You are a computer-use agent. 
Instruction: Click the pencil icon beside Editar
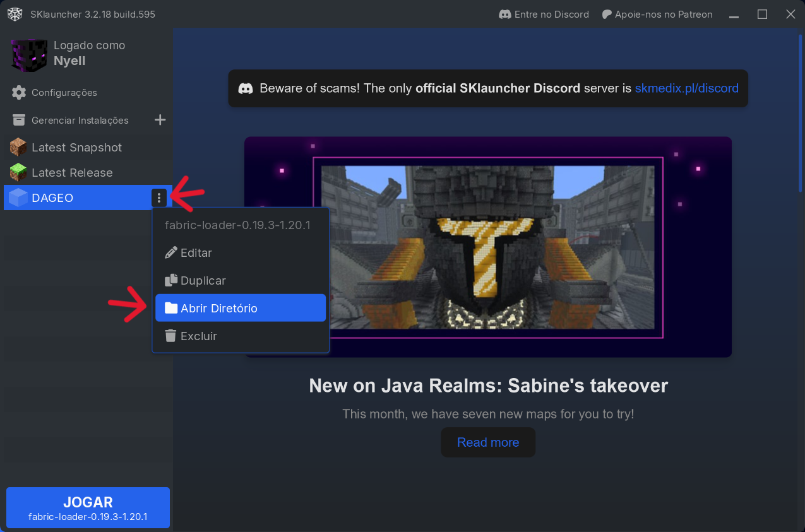click(x=171, y=252)
